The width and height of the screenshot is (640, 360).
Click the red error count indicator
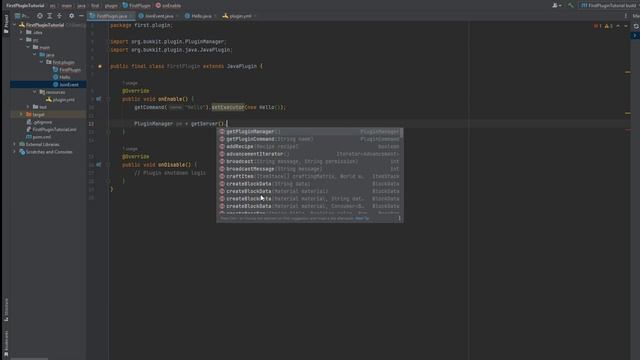(x=598, y=26)
